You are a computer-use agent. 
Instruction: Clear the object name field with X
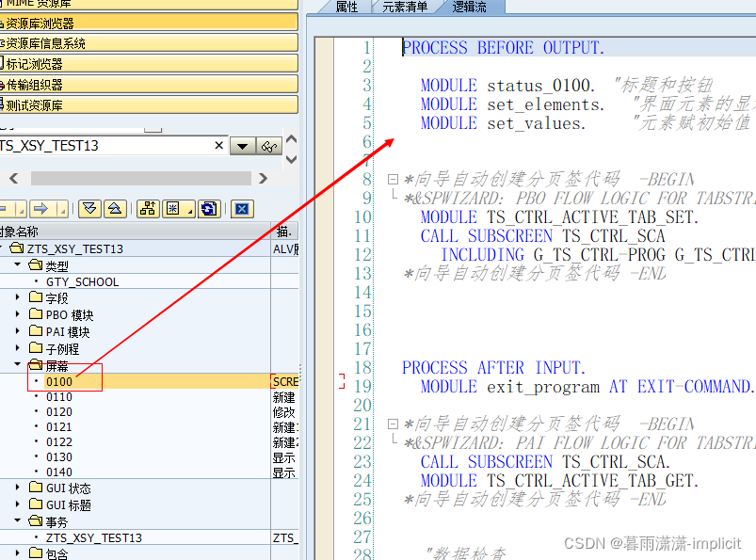(x=219, y=145)
